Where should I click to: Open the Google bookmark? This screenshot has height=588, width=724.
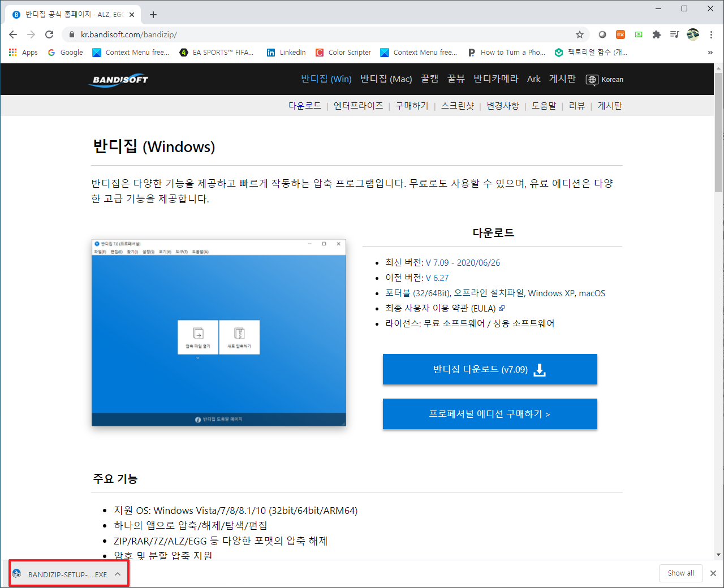65,52
